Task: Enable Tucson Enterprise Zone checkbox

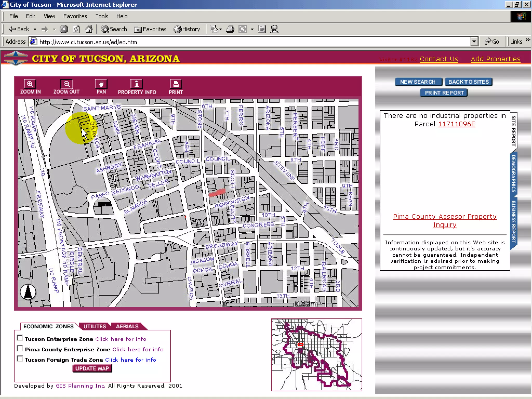Action: (19, 338)
